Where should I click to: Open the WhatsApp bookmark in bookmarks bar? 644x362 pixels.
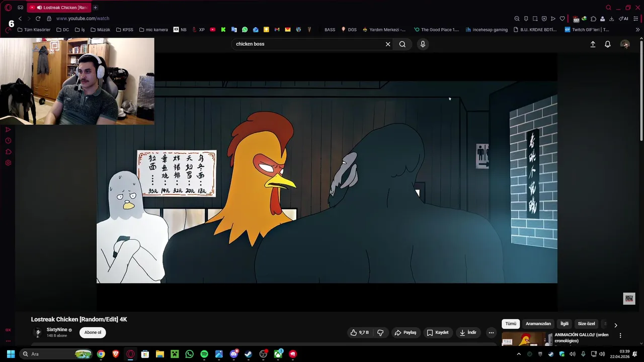point(245,30)
